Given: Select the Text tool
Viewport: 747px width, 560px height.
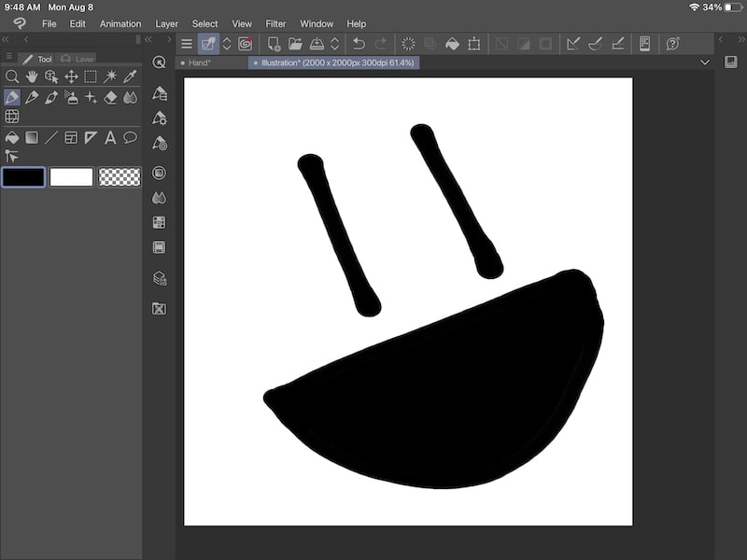Looking at the screenshot, I should click(110, 137).
